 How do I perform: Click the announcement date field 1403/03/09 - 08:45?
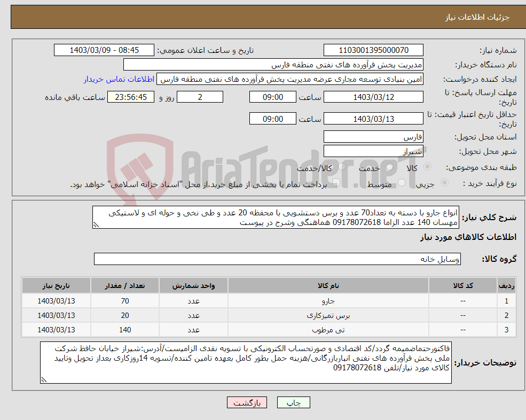104,50
